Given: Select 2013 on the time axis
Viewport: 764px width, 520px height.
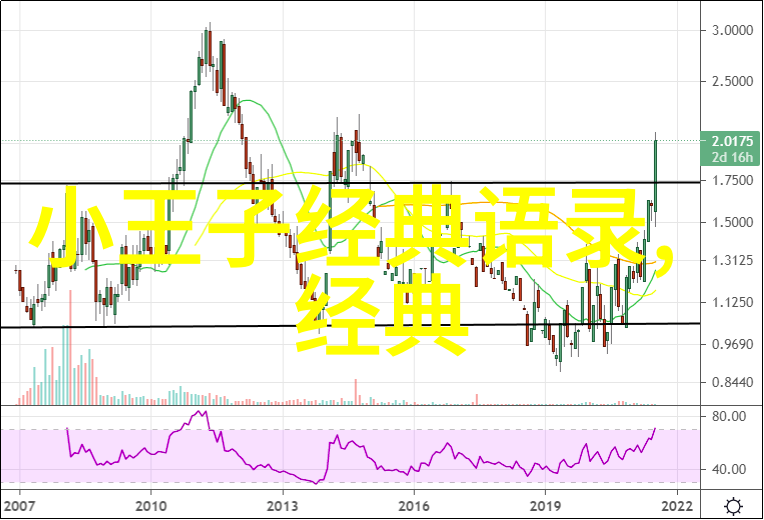Looking at the screenshot, I should [282, 506].
